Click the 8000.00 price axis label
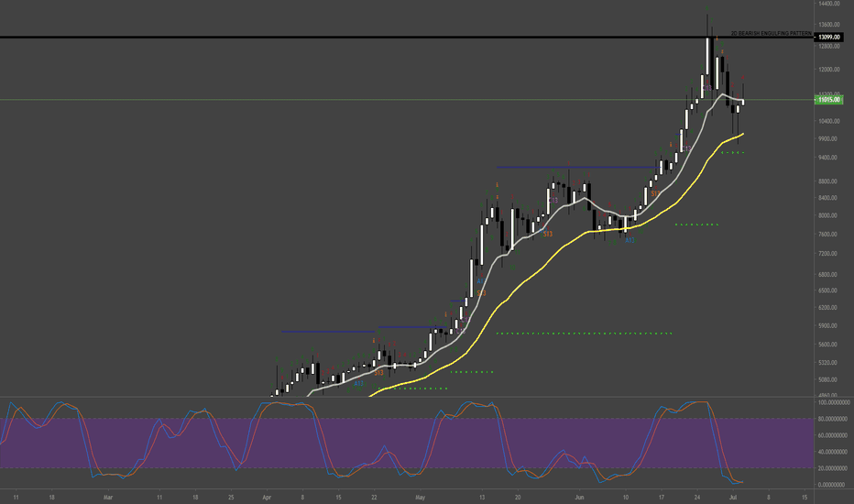Screen dimensions: 854x504 [828, 215]
